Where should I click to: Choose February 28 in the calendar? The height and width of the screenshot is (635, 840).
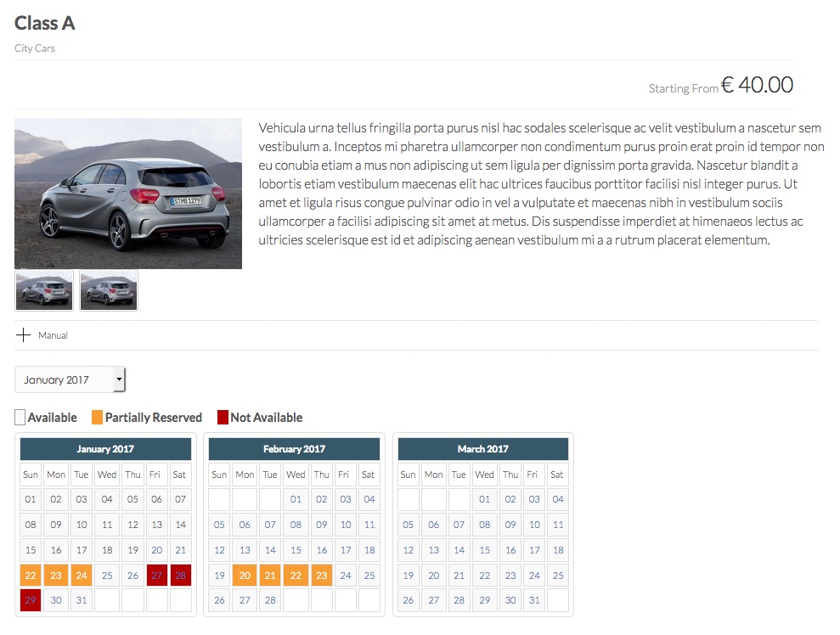(270, 600)
